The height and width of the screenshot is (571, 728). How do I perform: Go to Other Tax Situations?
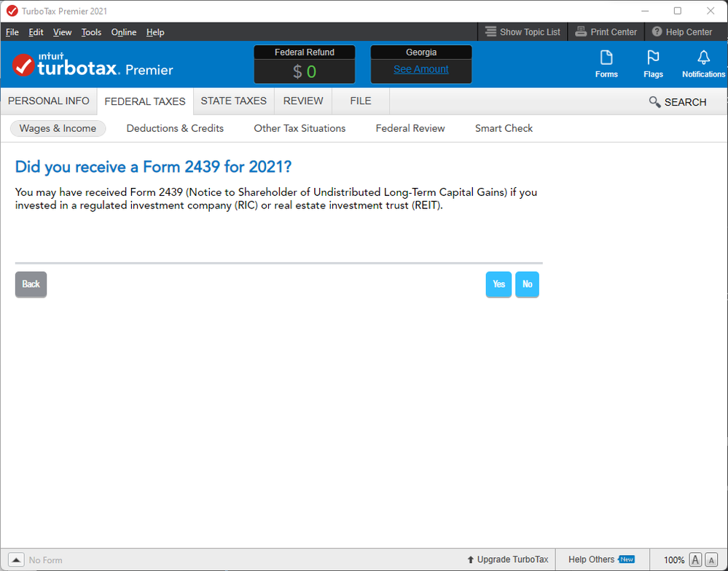[300, 128]
